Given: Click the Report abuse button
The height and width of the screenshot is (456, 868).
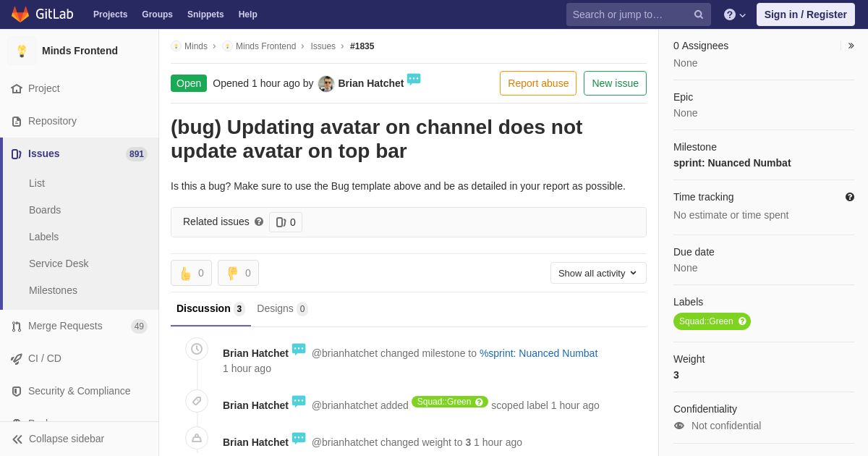Looking at the screenshot, I should pyautogui.click(x=538, y=83).
